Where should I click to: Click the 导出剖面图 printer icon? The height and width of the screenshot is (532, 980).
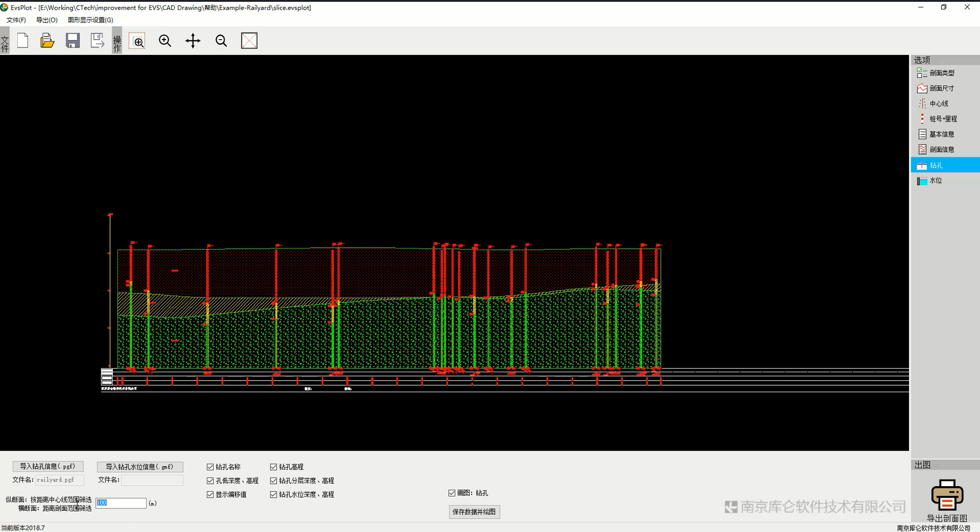[x=947, y=495]
